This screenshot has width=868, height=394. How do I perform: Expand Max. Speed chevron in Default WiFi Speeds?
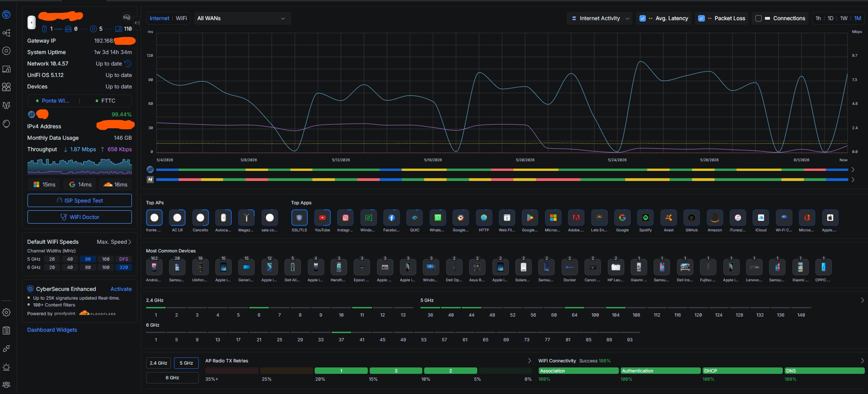coord(130,242)
